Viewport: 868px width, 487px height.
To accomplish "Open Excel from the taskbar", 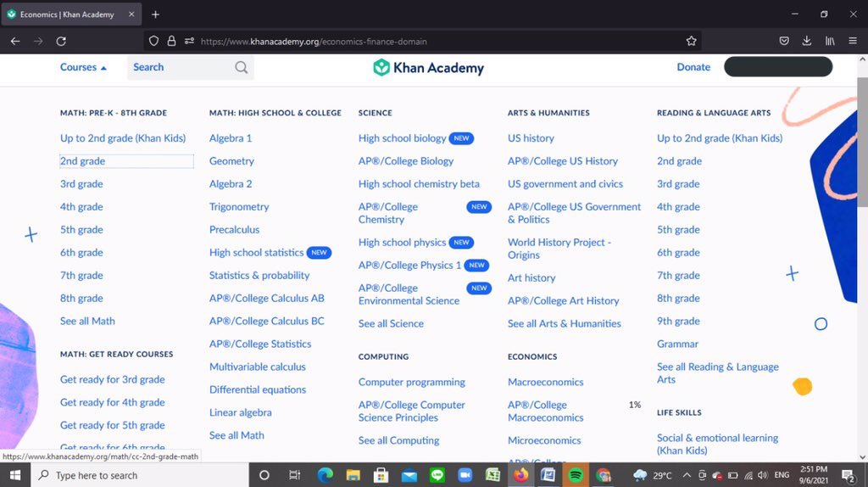I will (x=492, y=475).
